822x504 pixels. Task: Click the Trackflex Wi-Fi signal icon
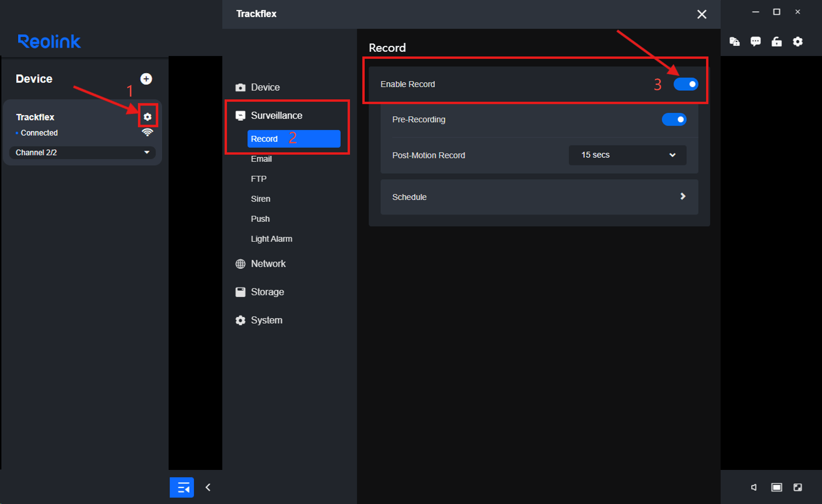tap(148, 133)
